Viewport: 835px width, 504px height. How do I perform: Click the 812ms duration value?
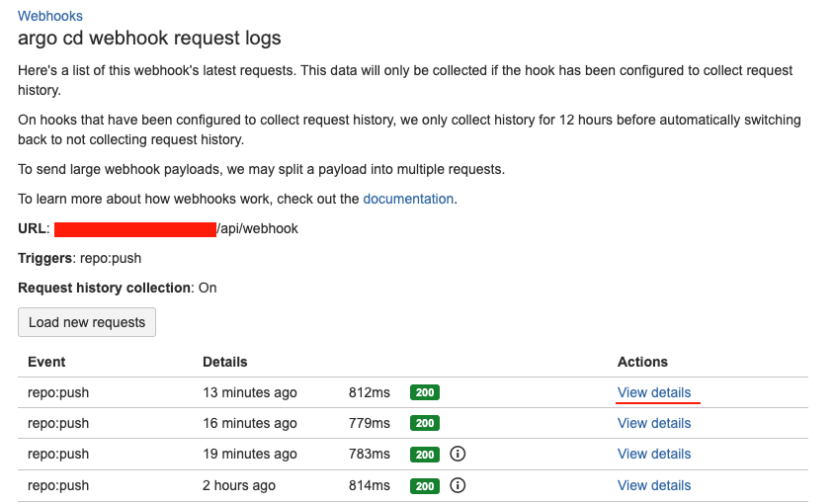369,392
